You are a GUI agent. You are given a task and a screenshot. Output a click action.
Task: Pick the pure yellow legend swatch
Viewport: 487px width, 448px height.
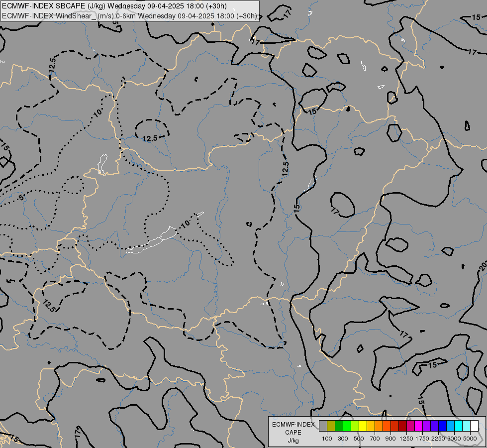pos(363,426)
